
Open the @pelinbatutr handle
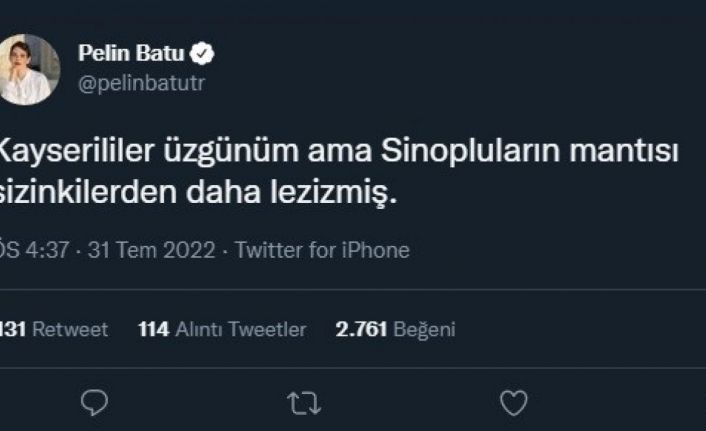tap(142, 84)
